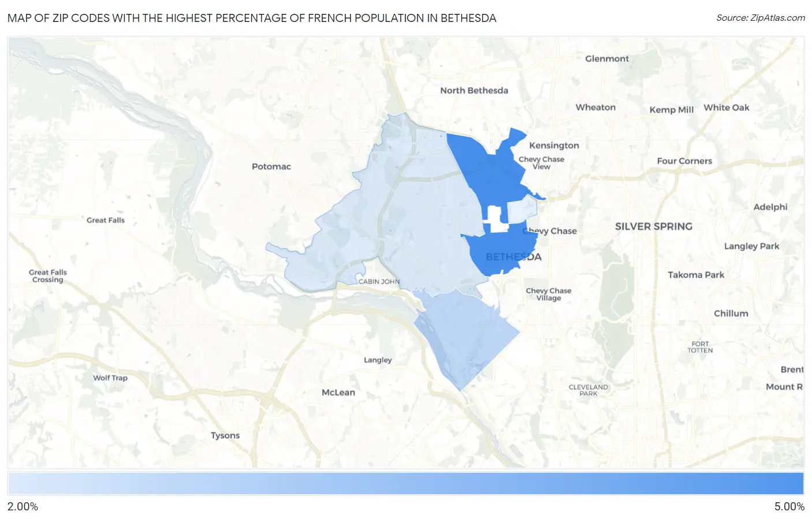Click the Potomac map label
812x519 pixels.
(271, 166)
